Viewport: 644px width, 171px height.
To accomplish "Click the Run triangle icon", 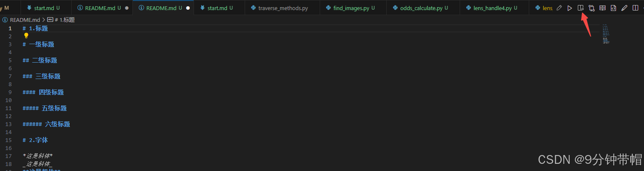I will pyautogui.click(x=570, y=8).
